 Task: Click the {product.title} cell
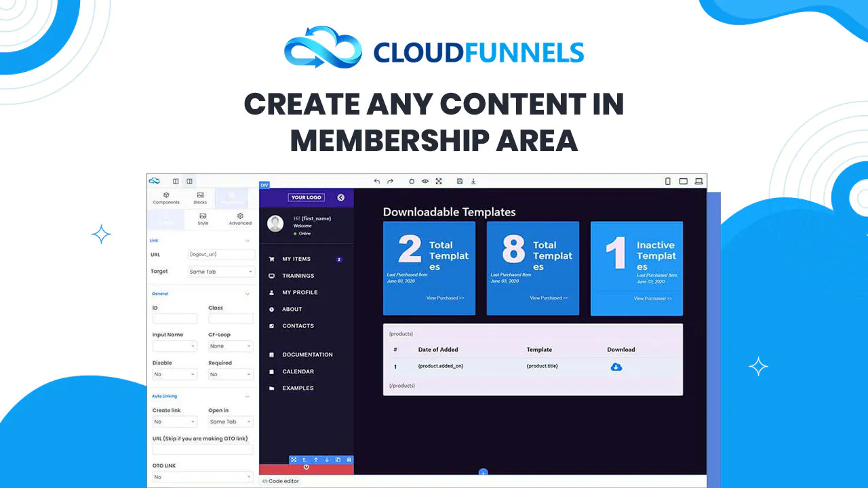pyautogui.click(x=542, y=366)
